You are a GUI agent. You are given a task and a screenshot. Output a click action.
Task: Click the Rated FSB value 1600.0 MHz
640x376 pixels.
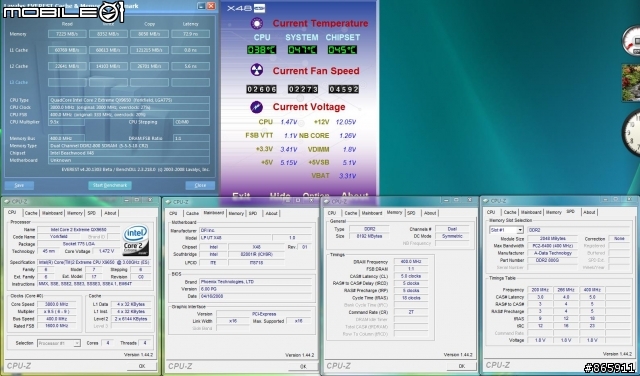56,326
